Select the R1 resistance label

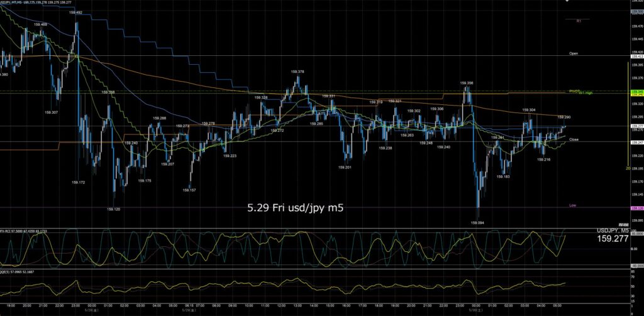tap(579, 21)
